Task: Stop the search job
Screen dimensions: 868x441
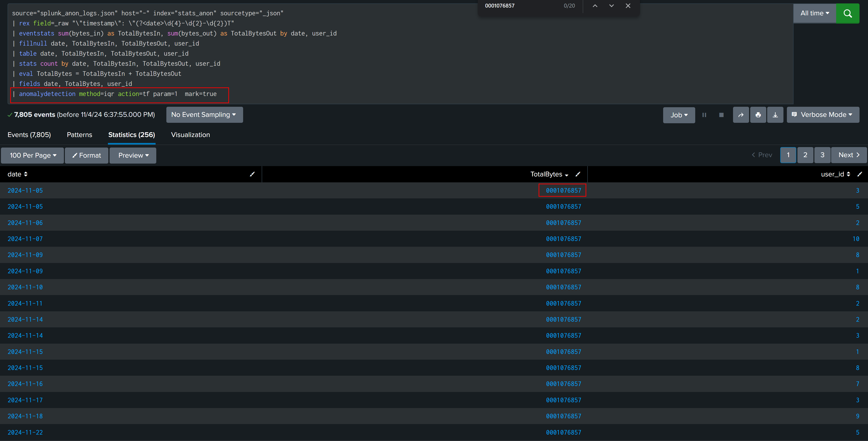Action: 721,115
